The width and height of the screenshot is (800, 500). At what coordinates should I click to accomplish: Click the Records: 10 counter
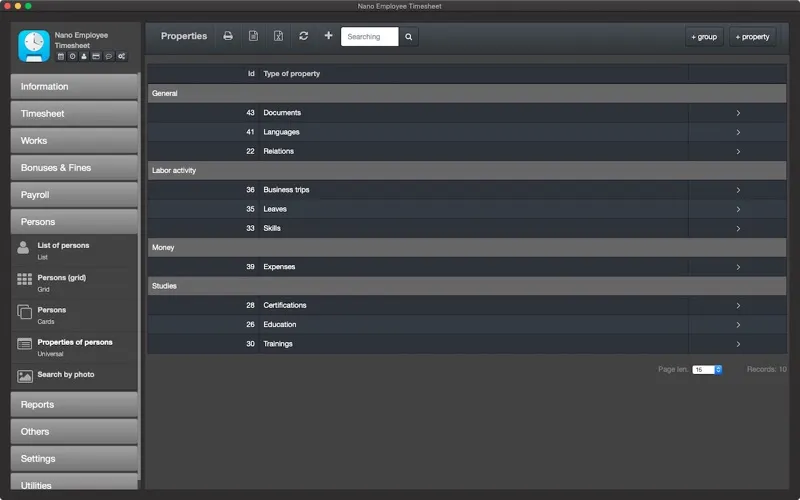tap(766, 369)
